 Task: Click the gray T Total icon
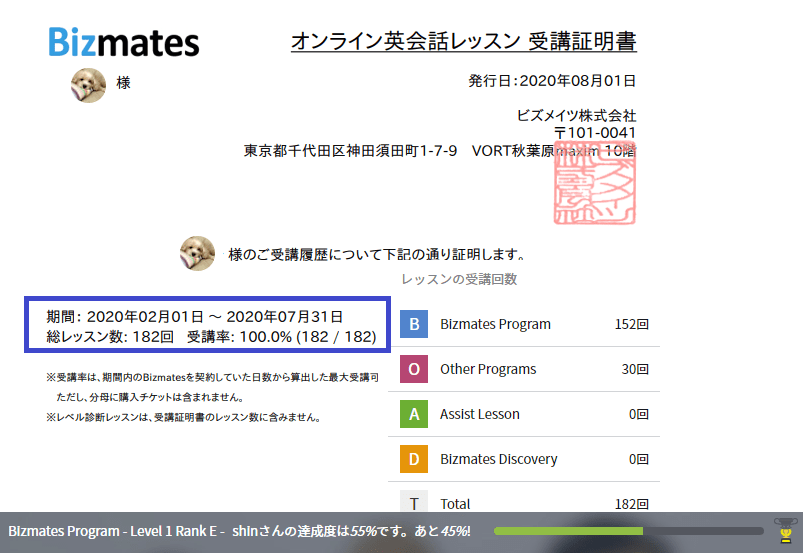pyautogui.click(x=414, y=501)
